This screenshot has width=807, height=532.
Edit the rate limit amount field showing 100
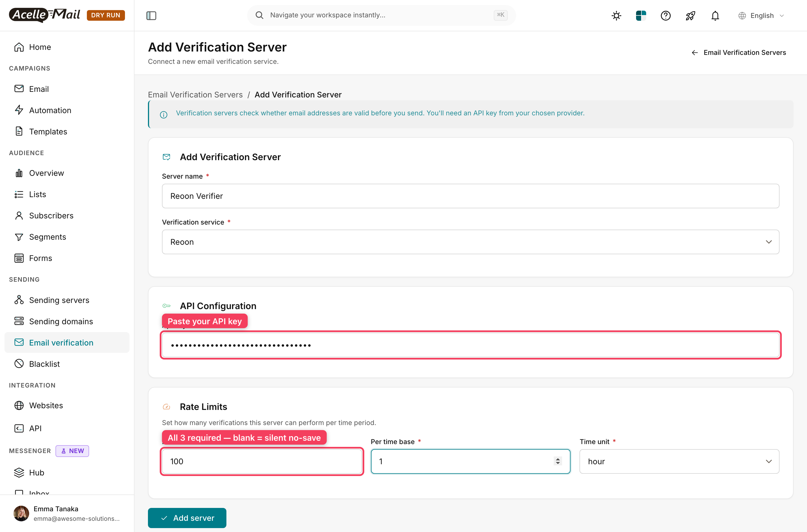[262, 461]
